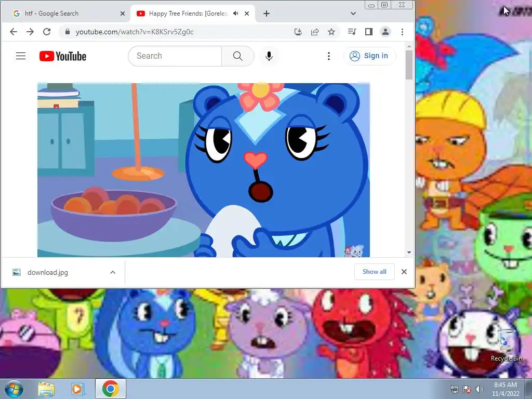532x399 pixels.
Task: Open the Windows Start button
Action: click(x=14, y=389)
